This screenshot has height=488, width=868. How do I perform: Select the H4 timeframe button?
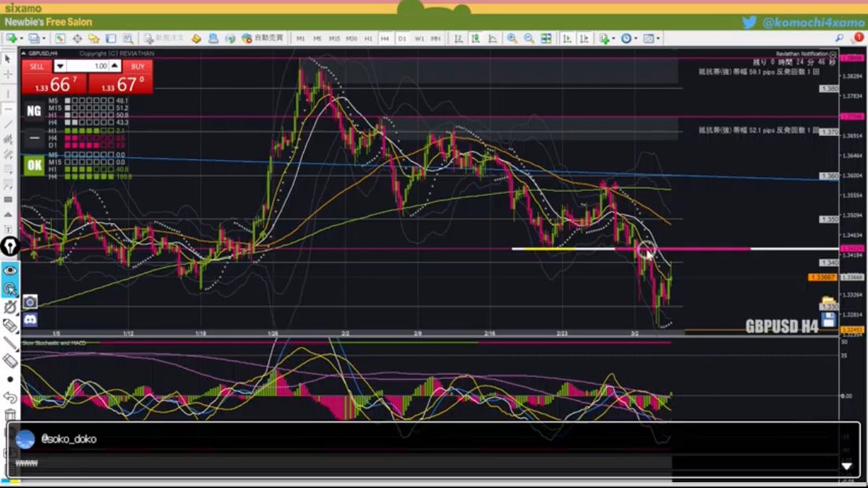coord(384,38)
